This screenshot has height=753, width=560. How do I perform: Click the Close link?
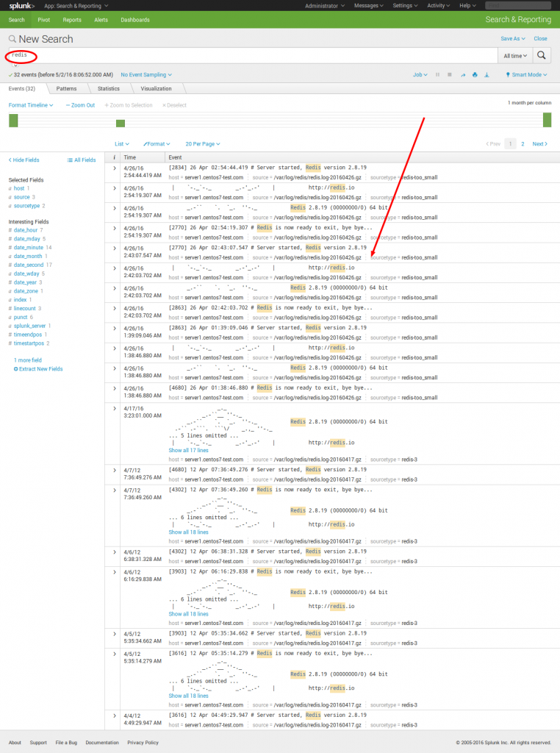point(540,38)
